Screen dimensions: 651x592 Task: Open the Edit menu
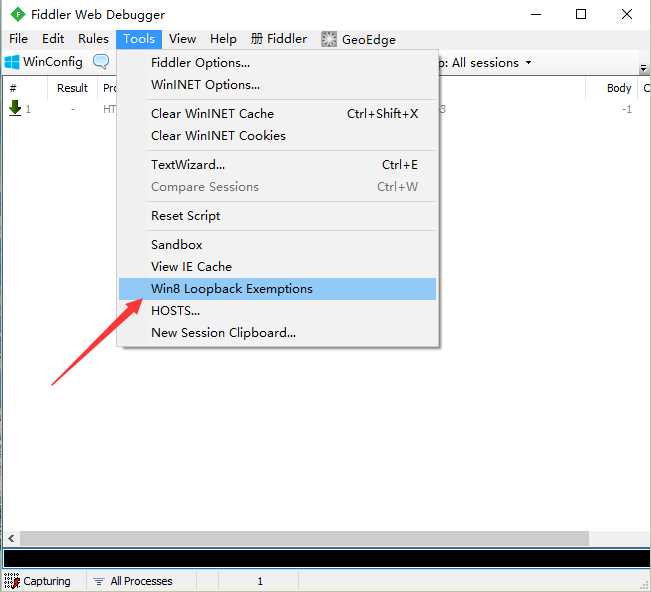coord(53,39)
